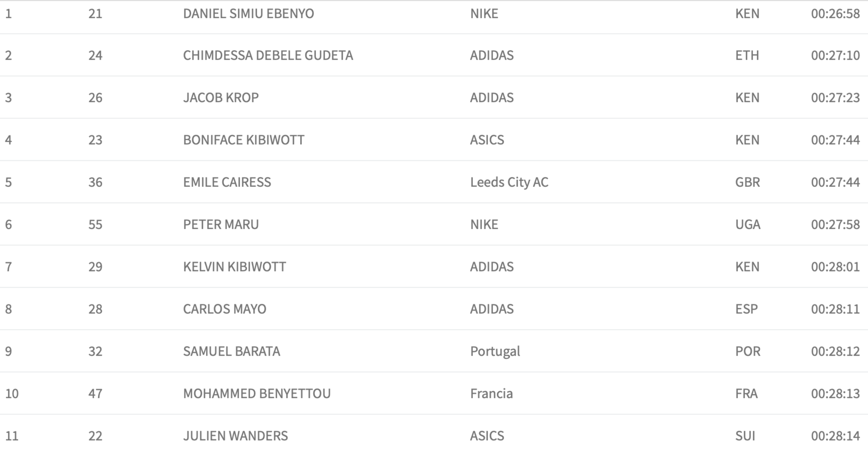The width and height of the screenshot is (868, 453).
Task: Click finish time 00:28:14
Action: tap(835, 436)
